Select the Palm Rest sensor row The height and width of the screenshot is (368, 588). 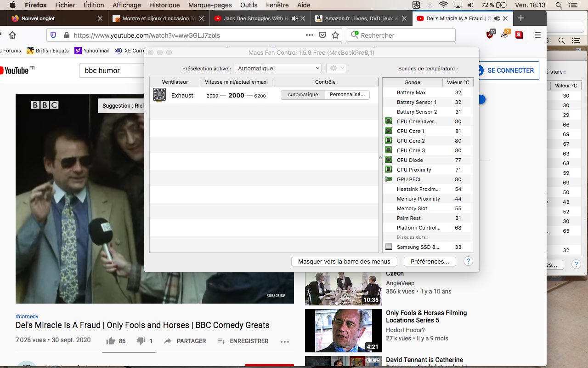pos(428,218)
